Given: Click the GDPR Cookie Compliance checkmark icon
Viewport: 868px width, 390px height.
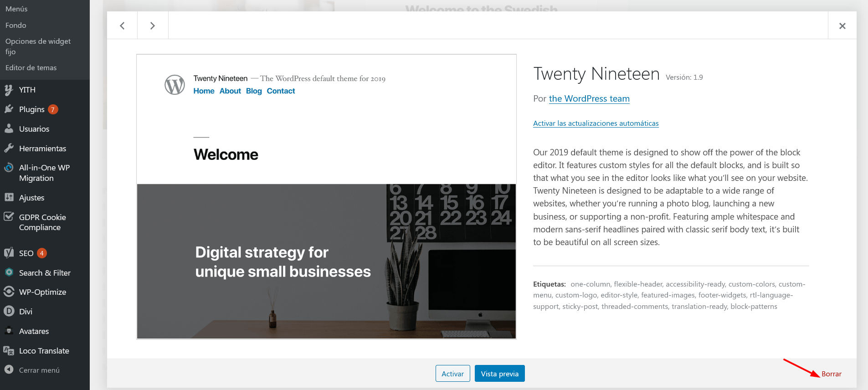Looking at the screenshot, I should (9, 216).
